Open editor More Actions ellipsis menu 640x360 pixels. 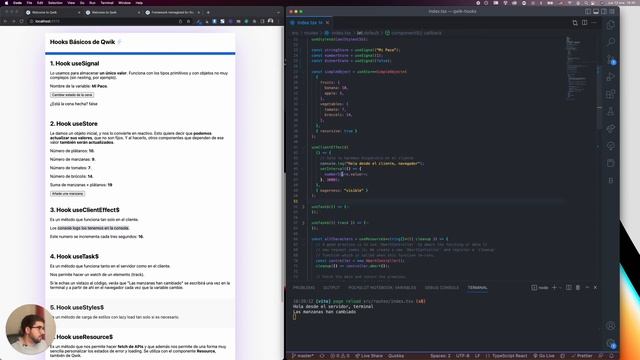click(594, 22)
